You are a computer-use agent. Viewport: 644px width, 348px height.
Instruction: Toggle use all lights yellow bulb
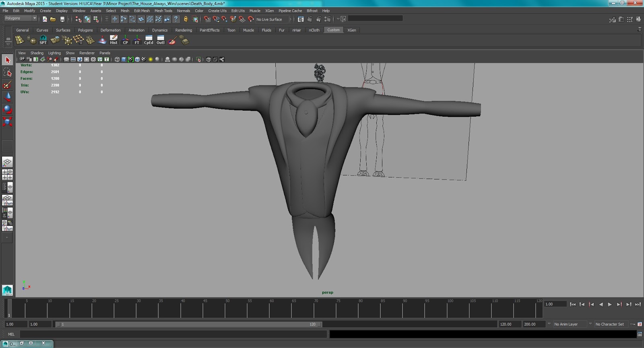[151, 60]
